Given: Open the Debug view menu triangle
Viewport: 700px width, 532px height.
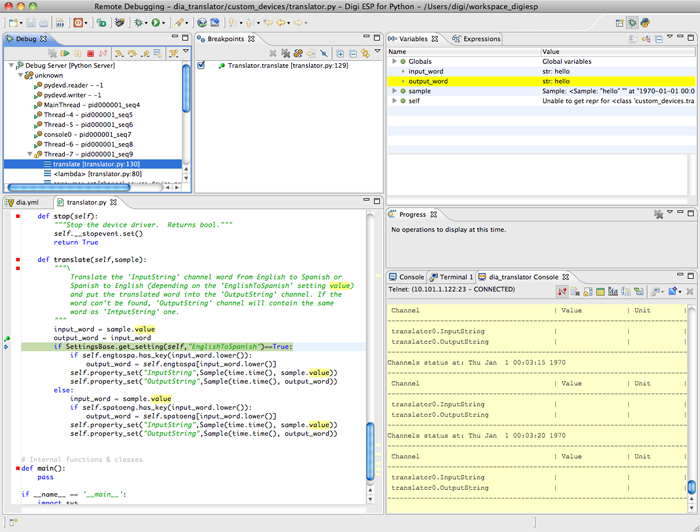Looking at the screenshot, I should [186, 52].
